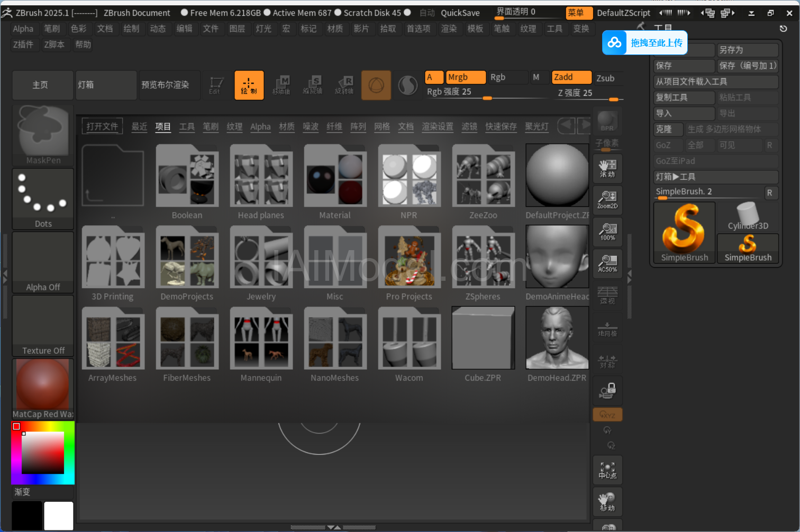The width and height of the screenshot is (800, 532).
Task: Switch to LightBox 项目 tab
Action: (x=163, y=126)
